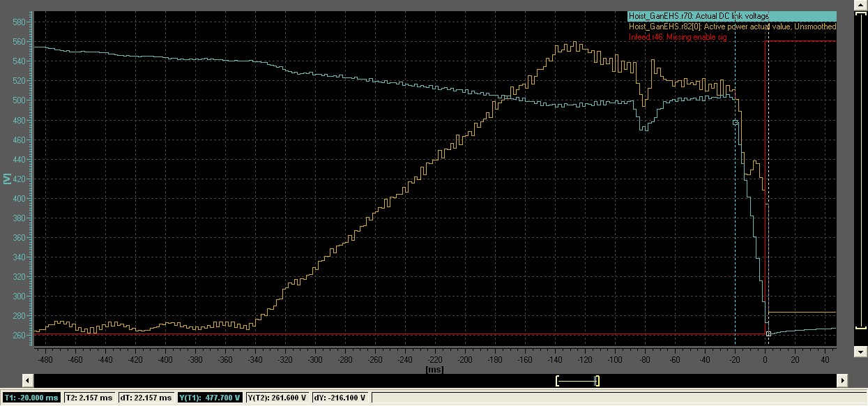The width and height of the screenshot is (868, 406).
Task: Click the 580 tick label on voltage axis
Action: coord(19,22)
